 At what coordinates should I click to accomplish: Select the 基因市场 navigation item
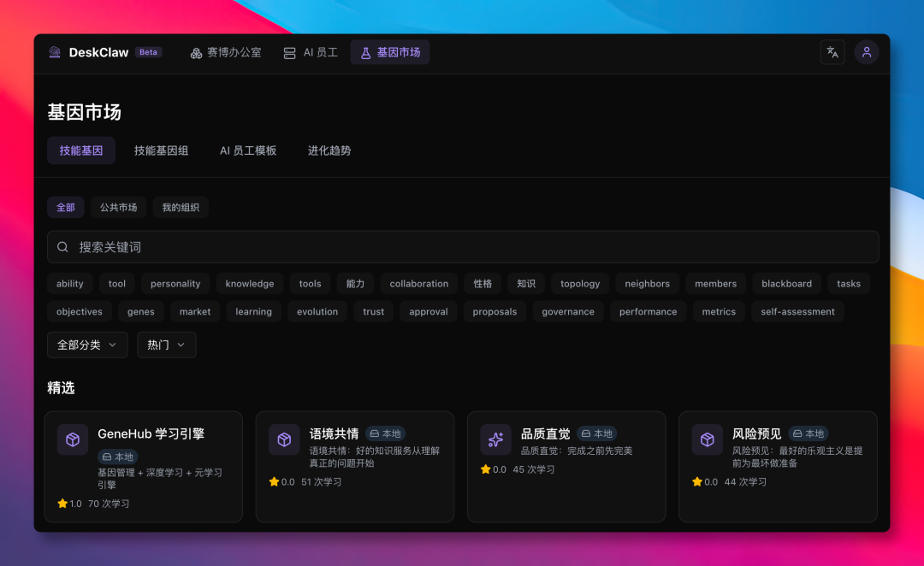pyautogui.click(x=390, y=52)
